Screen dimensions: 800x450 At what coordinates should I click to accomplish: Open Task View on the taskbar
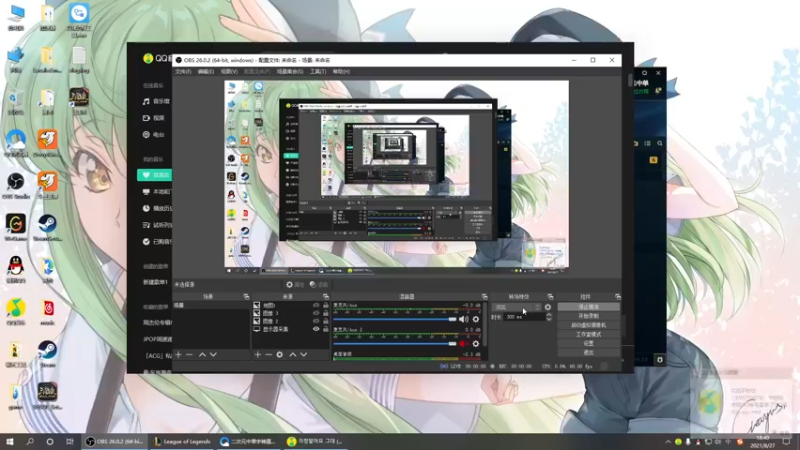pos(70,441)
